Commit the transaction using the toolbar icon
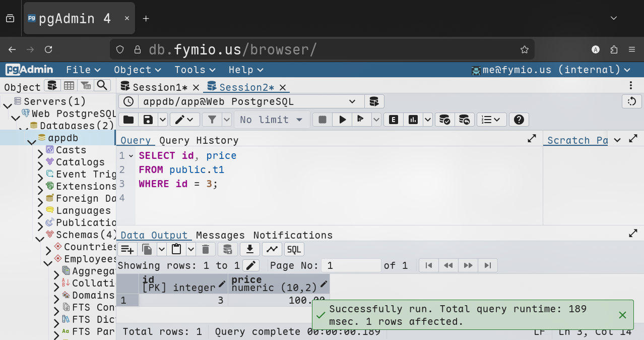The image size is (644, 340). coord(444,120)
